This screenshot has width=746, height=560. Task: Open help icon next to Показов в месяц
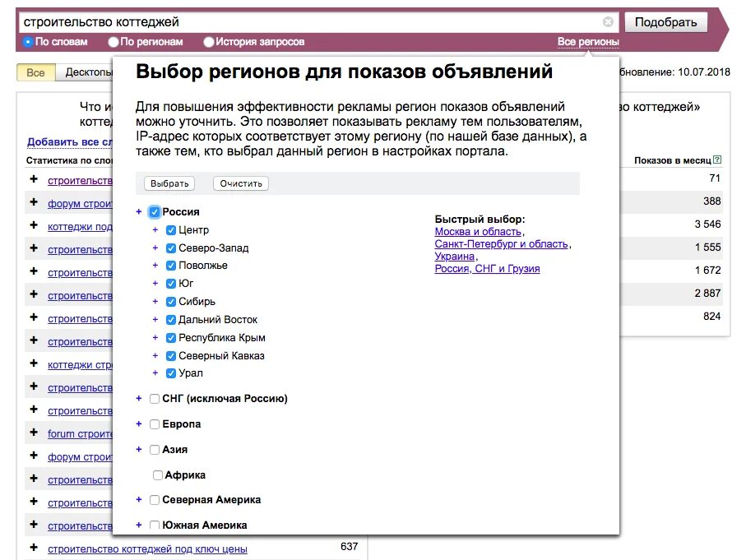coord(717,160)
